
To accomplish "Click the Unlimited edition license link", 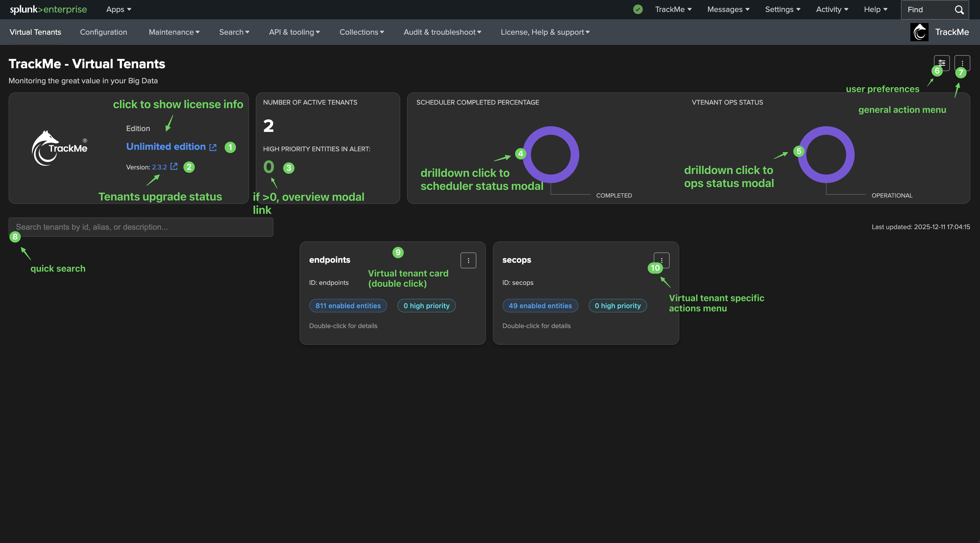I will (166, 146).
